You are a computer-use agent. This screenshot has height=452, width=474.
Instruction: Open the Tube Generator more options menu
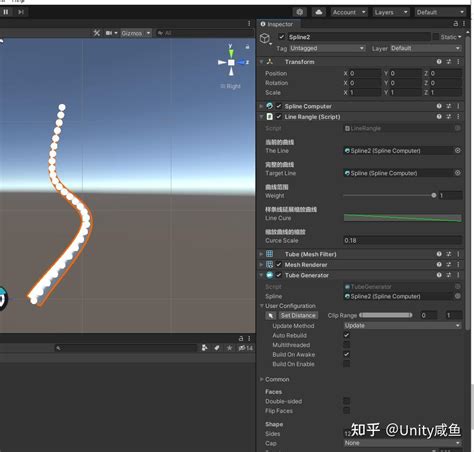point(458,275)
